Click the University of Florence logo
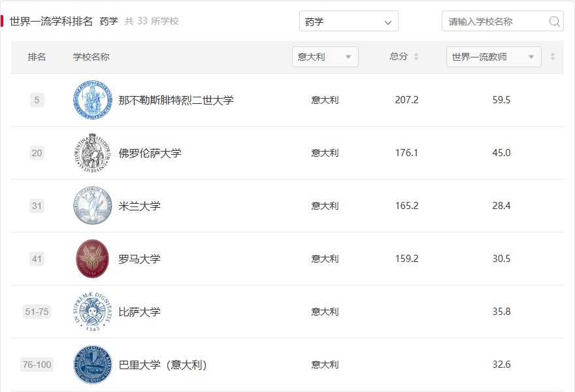 pyautogui.click(x=92, y=154)
